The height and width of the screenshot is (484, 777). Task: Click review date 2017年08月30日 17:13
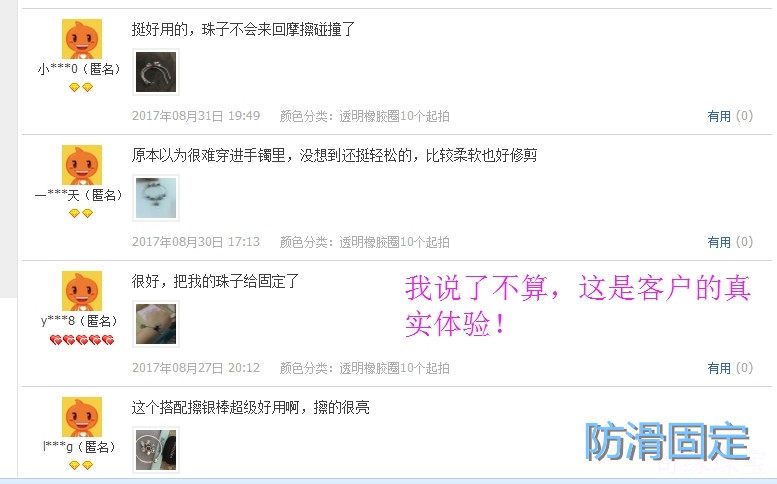tap(196, 242)
